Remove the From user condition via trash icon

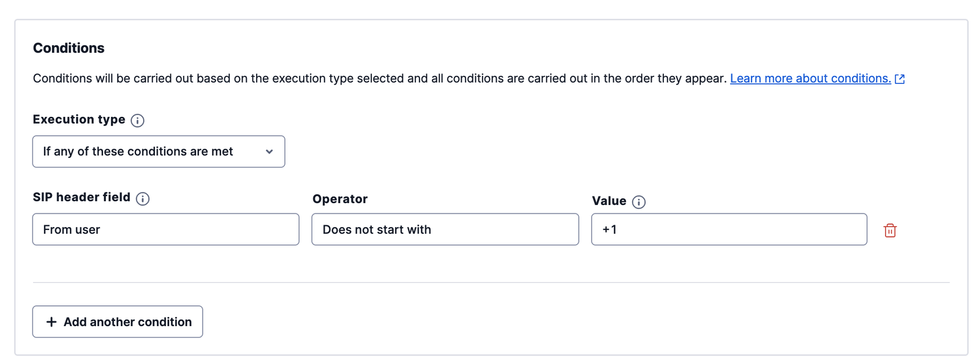[x=891, y=230]
